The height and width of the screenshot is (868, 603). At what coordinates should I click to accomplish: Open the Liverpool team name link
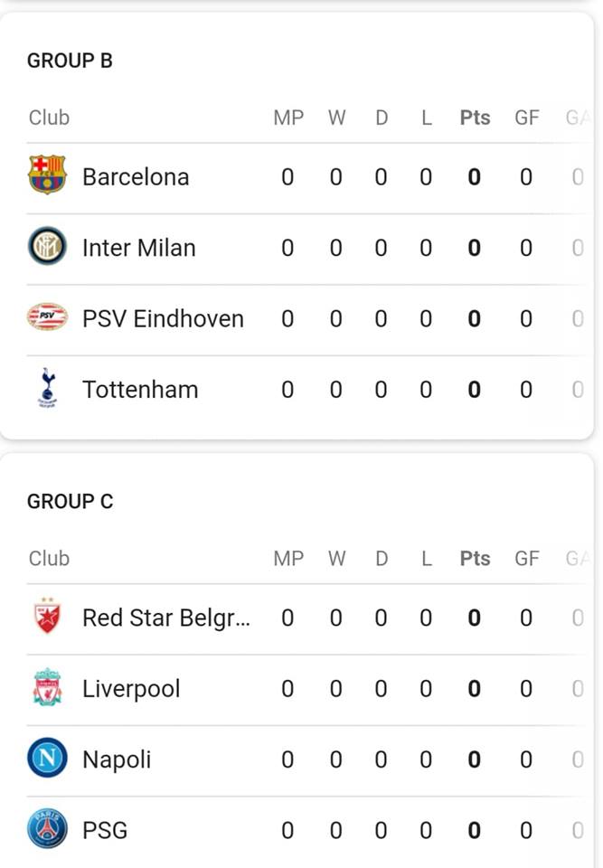[131, 689]
